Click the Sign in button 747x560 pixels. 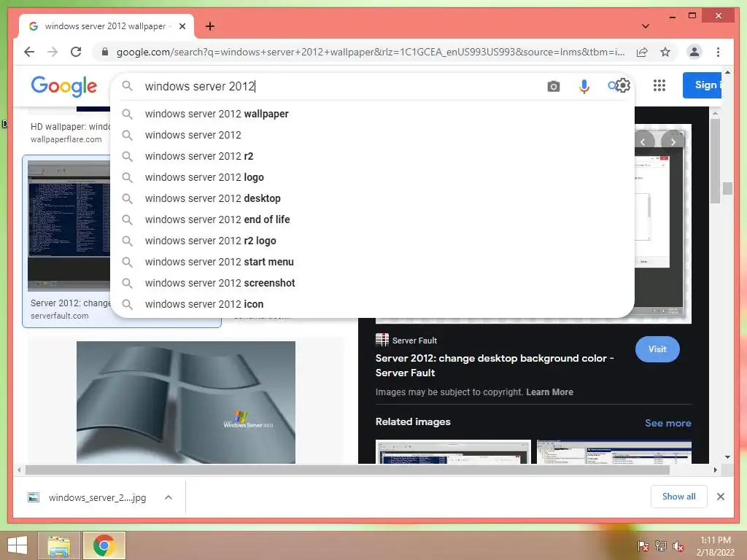click(x=703, y=85)
